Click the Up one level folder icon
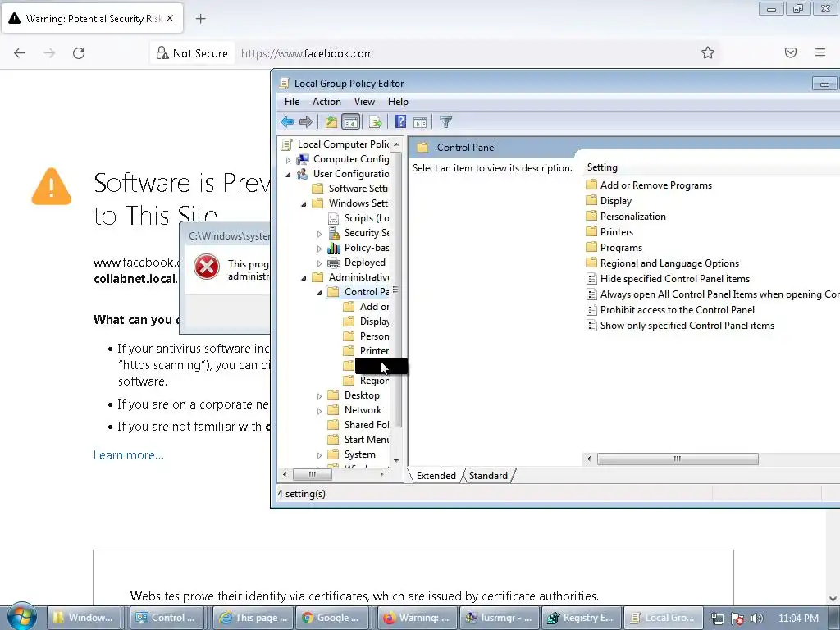 pyautogui.click(x=331, y=122)
